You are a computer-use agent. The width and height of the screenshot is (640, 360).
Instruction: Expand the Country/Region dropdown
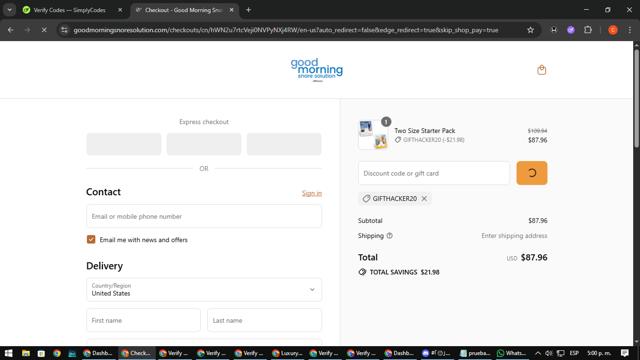pyautogui.click(x=204, y=289)
